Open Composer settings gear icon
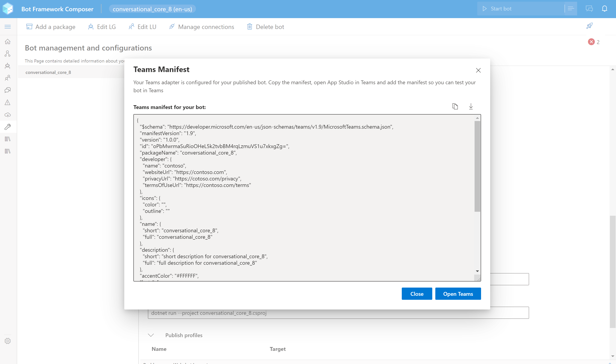The image size is (616, 364). tap(8, 341)
